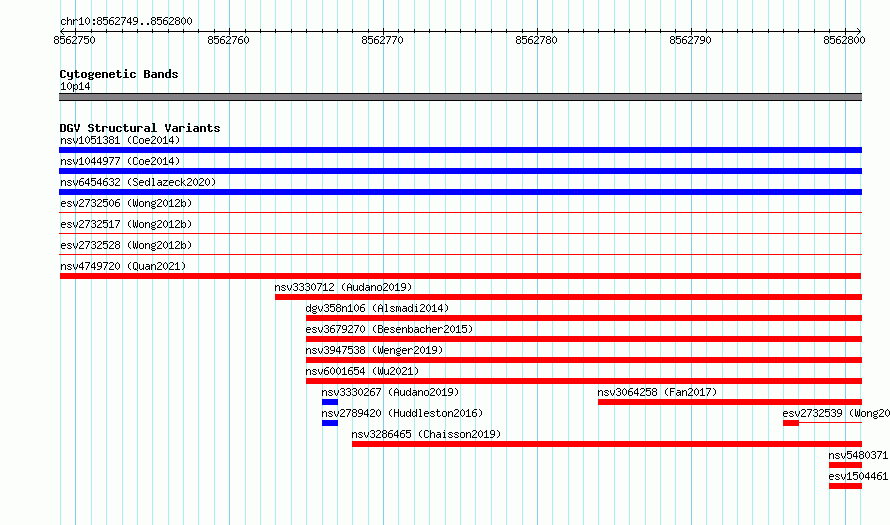Select the 10p14 band label

75,86
